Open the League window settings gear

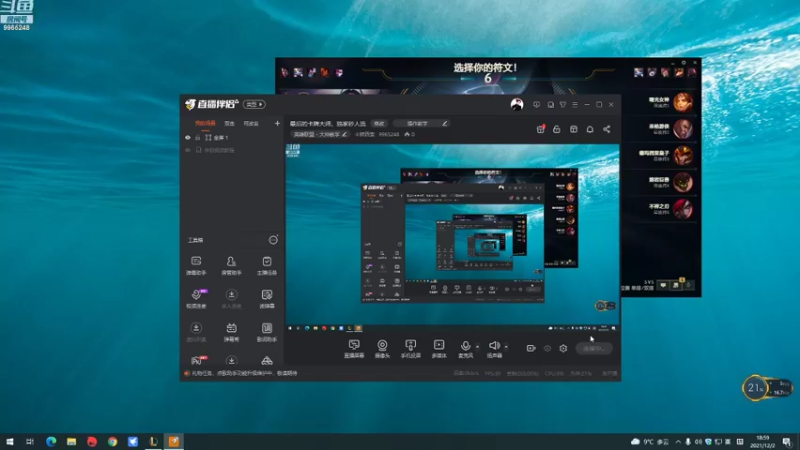pyautogui.click(x=684, y=62)
